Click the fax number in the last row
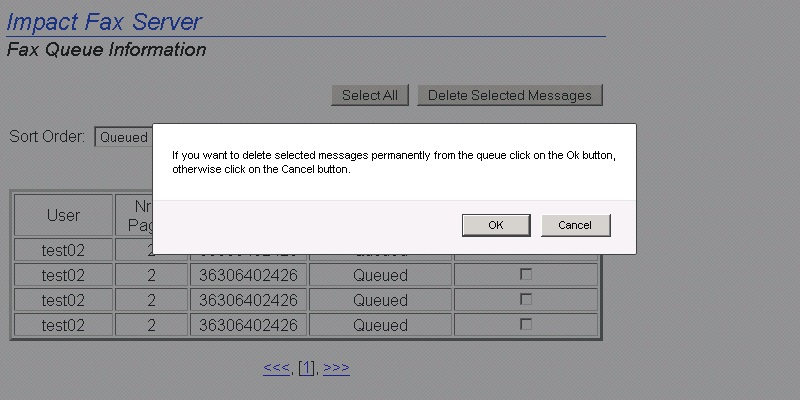The width and height of the screenshot is (800, 400). point(248,325)
